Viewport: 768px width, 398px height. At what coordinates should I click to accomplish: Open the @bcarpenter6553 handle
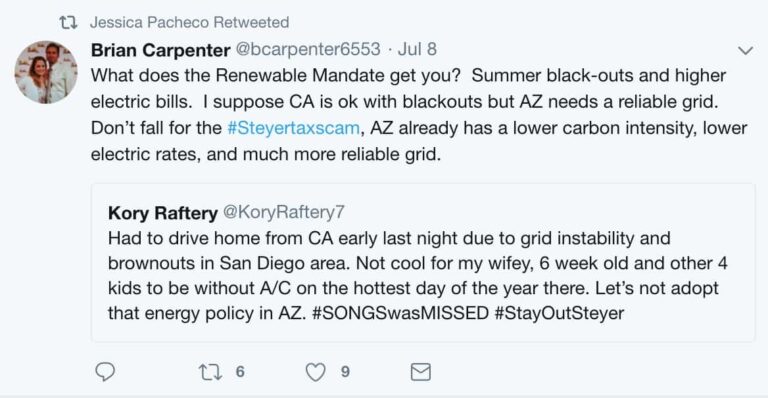coord(308,49)
